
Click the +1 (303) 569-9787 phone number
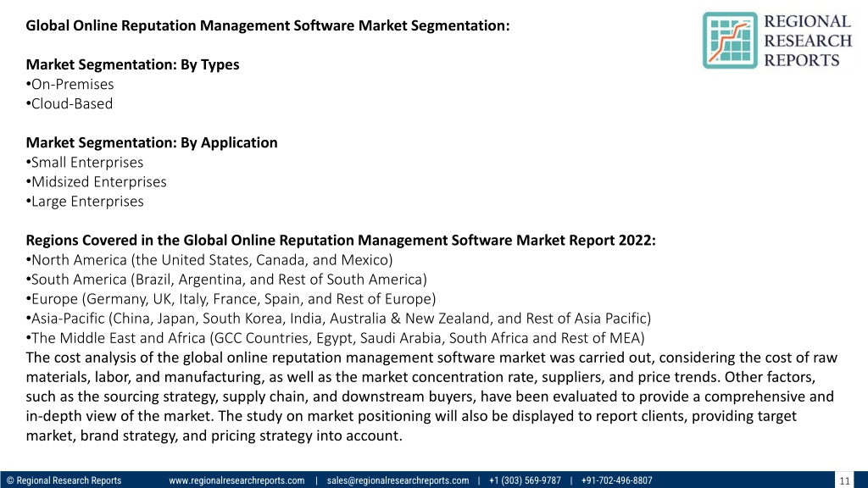[525, 480]
